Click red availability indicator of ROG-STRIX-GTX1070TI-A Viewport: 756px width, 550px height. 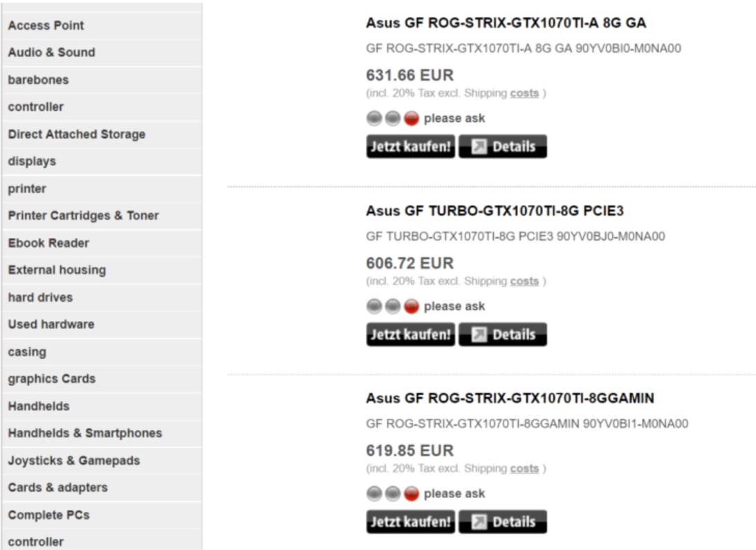coord(412,118)
